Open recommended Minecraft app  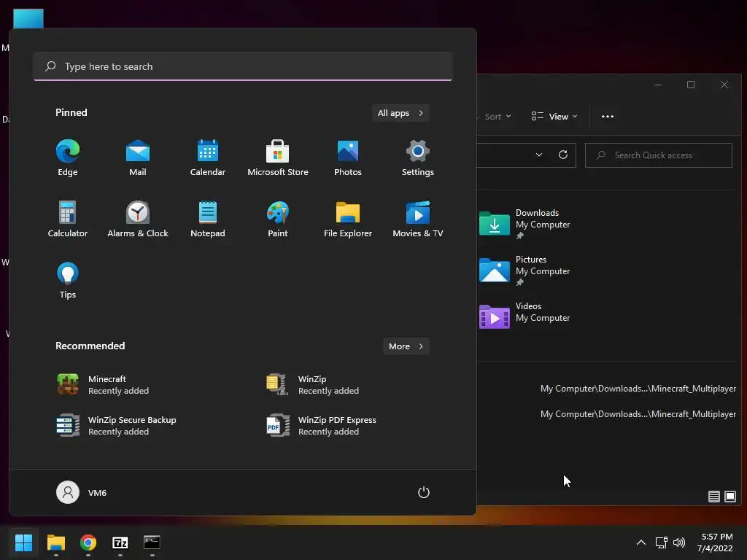103,385
